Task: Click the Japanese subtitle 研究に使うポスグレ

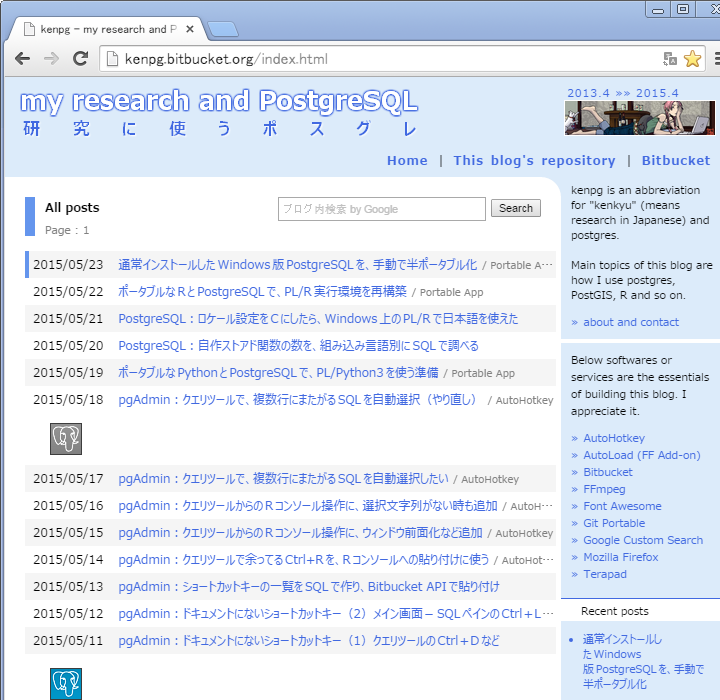Action: tap(219, 129)
